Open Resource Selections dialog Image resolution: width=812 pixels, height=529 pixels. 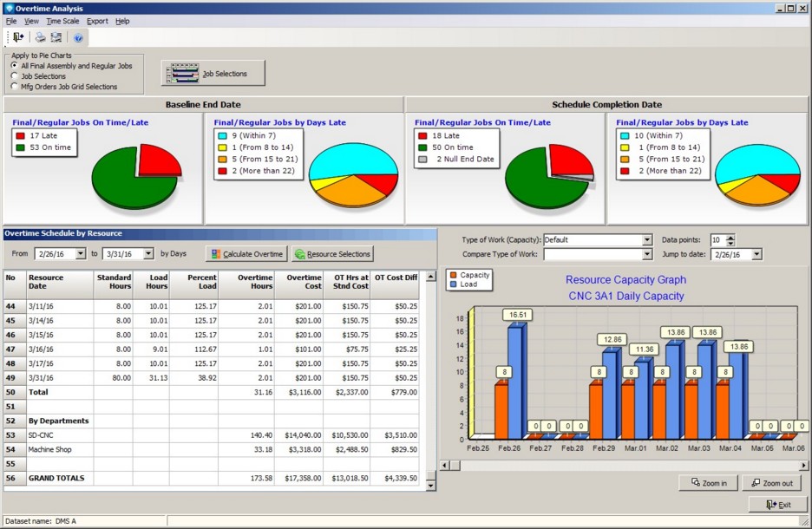pos(332,254)
